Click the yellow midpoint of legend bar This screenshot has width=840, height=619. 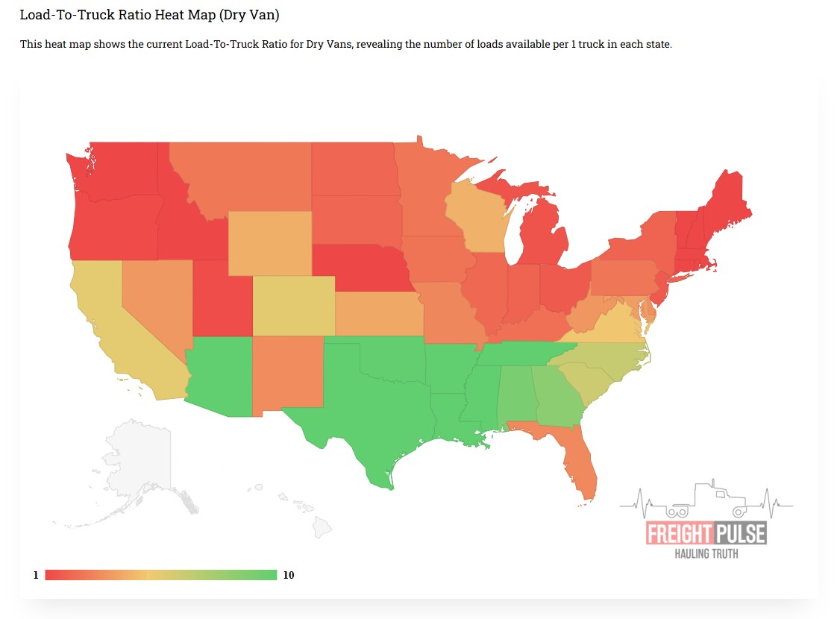pos(160,575)
